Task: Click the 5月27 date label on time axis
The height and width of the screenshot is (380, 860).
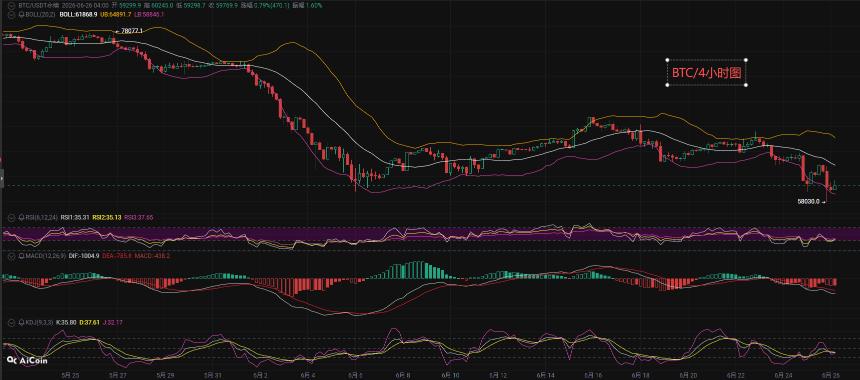Action: 117,375
